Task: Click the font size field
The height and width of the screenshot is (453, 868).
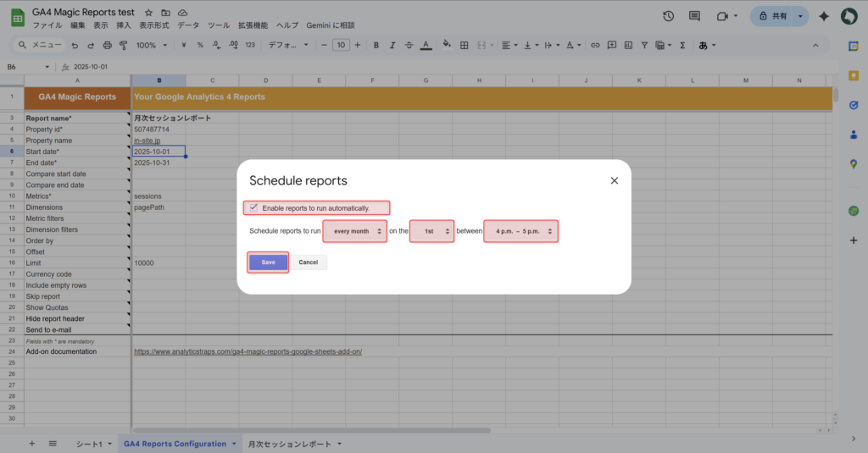Action: (x=341, y=46)
